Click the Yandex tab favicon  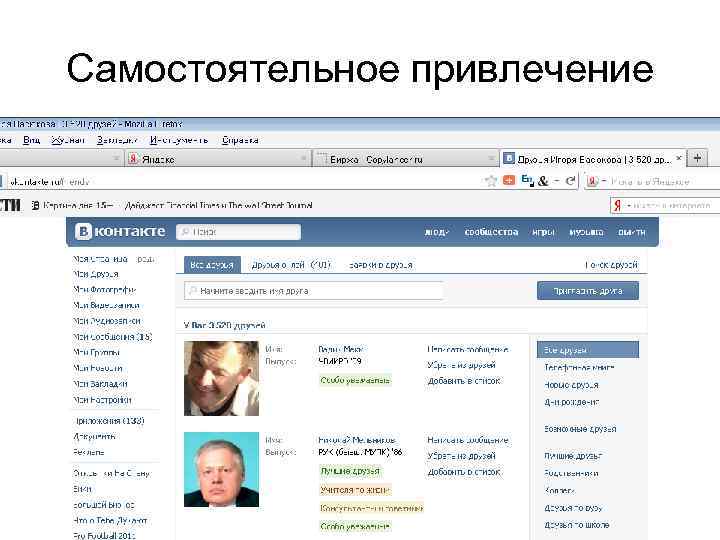tap(133, 159)
